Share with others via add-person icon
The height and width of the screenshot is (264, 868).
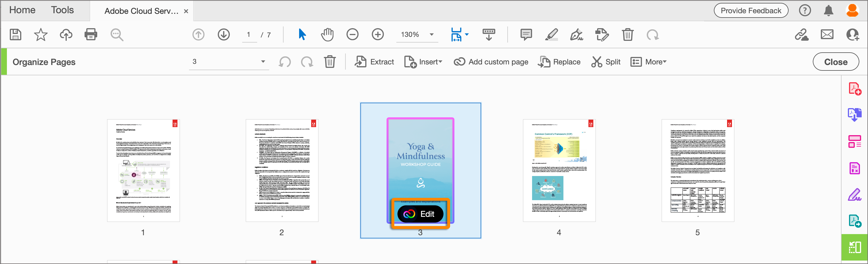coord(852,34)
